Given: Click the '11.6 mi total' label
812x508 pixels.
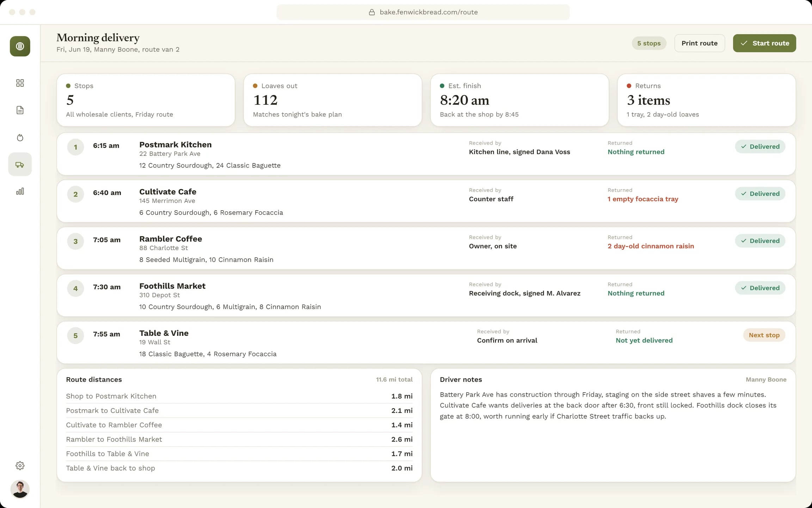Looking at the screenshot, I should pos(394,380).
